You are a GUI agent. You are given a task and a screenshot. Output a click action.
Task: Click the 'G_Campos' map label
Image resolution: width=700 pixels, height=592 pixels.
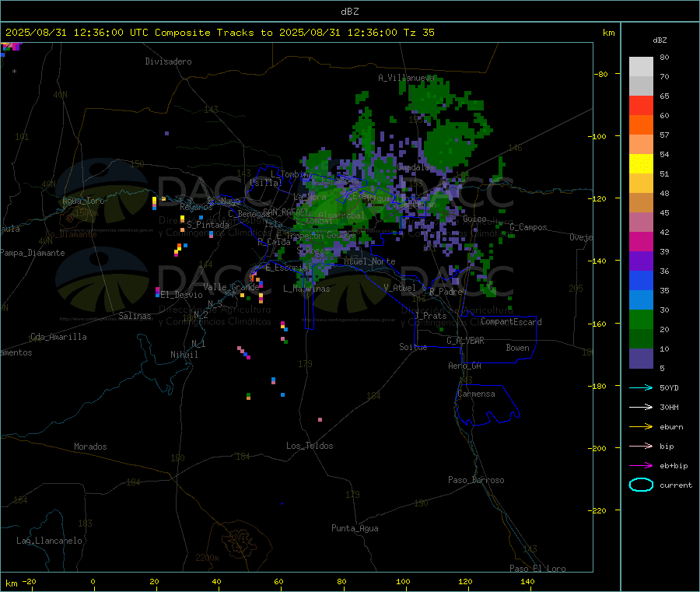528,227
